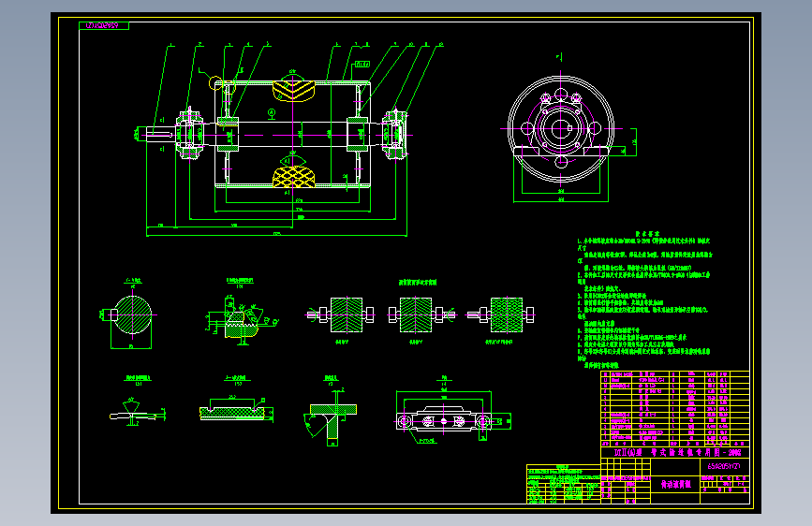Click the yellow detail circle on drum corner
The image size is (812, 526).
coord(215,83)
